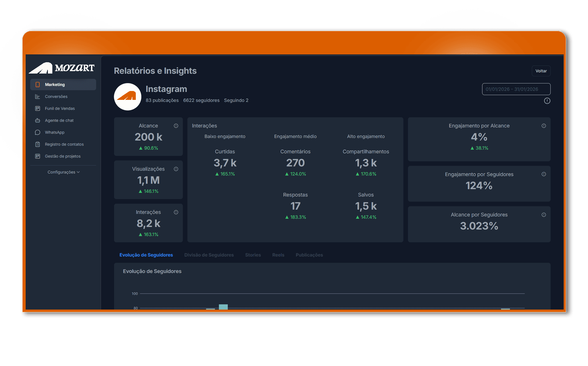The width and height of the screenshot is (588, 366).
Task: Select the Funil de Vendas icon
Action: point(38,108)
